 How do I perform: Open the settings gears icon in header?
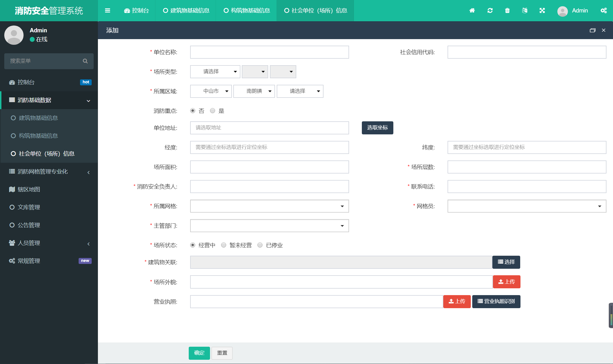click(x=604, y=10)
